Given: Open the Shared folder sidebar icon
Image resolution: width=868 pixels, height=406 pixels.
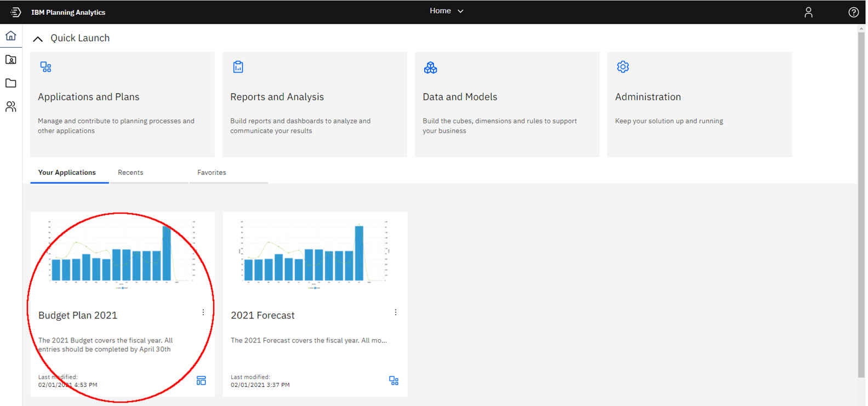Looking at the screenshot, I should [x=11, y=83].
